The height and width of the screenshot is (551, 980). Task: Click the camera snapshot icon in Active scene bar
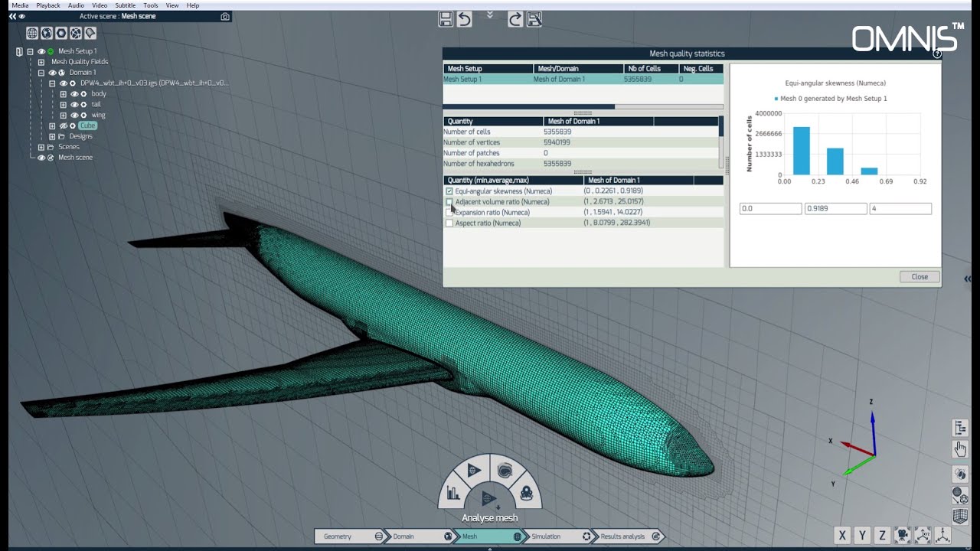coord(225,16)
